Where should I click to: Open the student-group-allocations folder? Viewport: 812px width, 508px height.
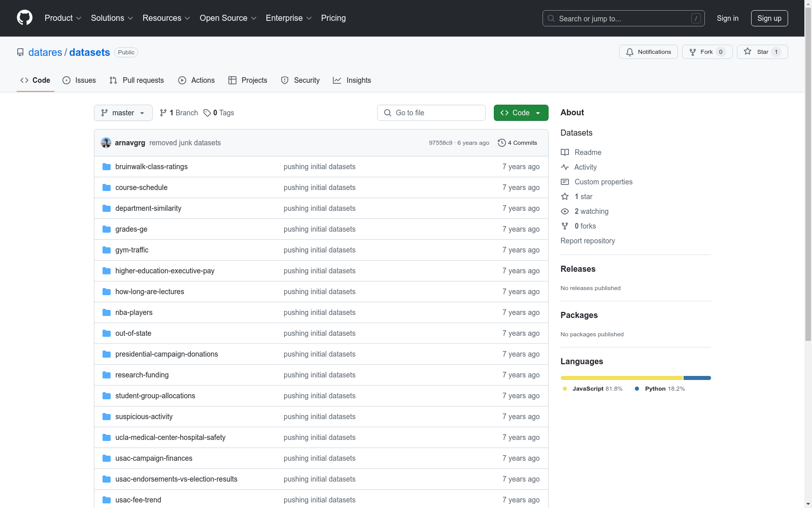(155, 396)
